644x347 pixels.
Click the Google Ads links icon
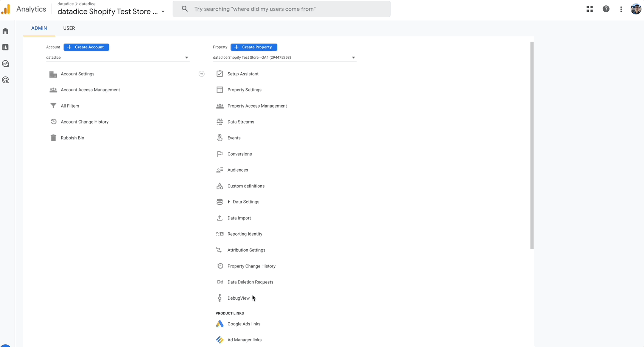pos(219,324)
